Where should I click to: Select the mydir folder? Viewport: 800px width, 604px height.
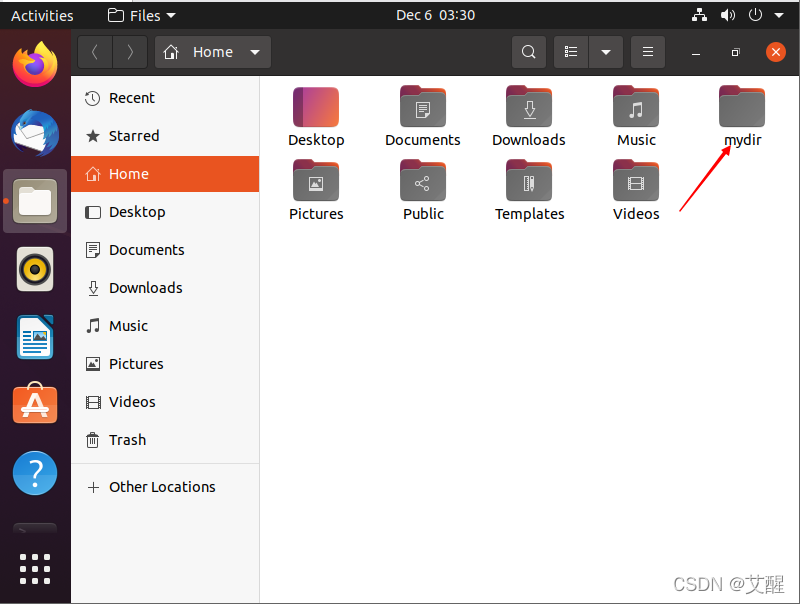click(742, 107)
